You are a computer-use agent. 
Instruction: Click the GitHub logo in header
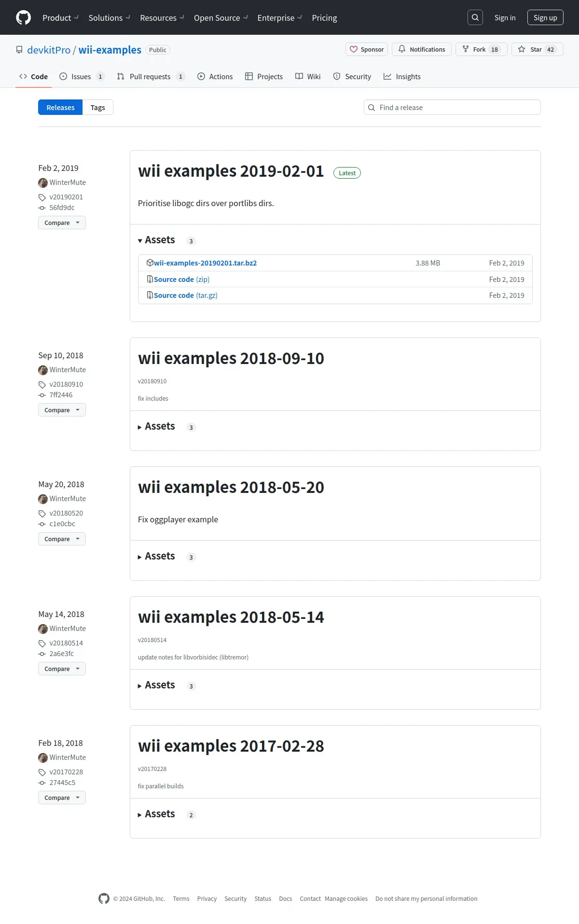(x=23, y=17)
